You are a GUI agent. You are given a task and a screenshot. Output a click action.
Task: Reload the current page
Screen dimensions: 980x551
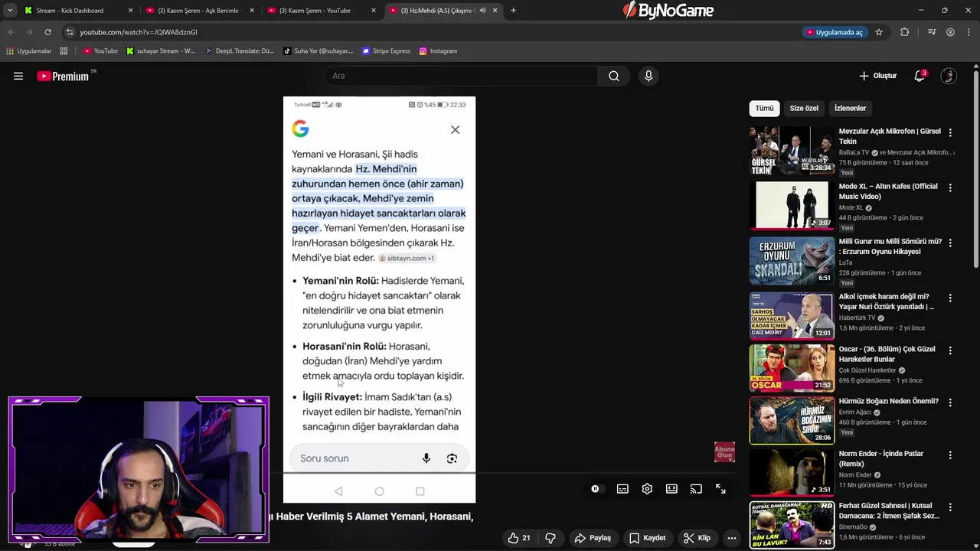[47, 32]
